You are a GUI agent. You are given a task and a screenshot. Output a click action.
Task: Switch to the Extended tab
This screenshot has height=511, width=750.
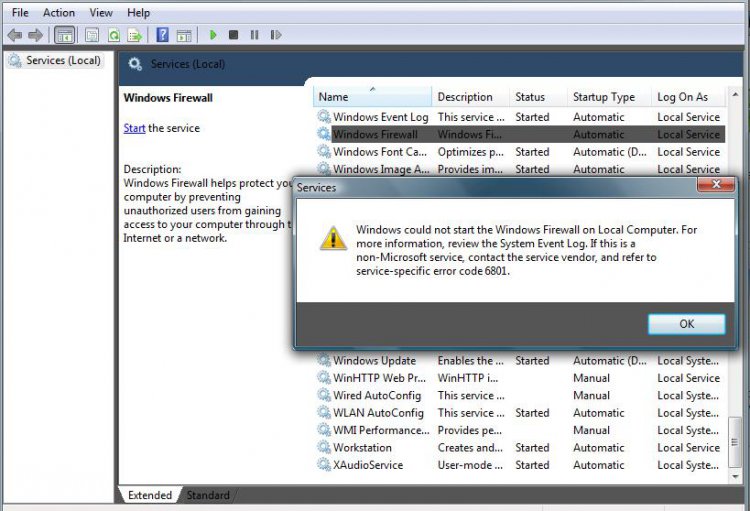[x=150, y=495]
